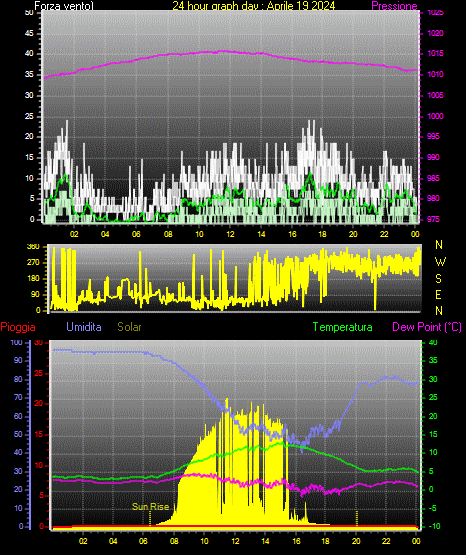Screen dimensions: 466x555
Task: Click the E wind direction letter
Action: (438, 294)
